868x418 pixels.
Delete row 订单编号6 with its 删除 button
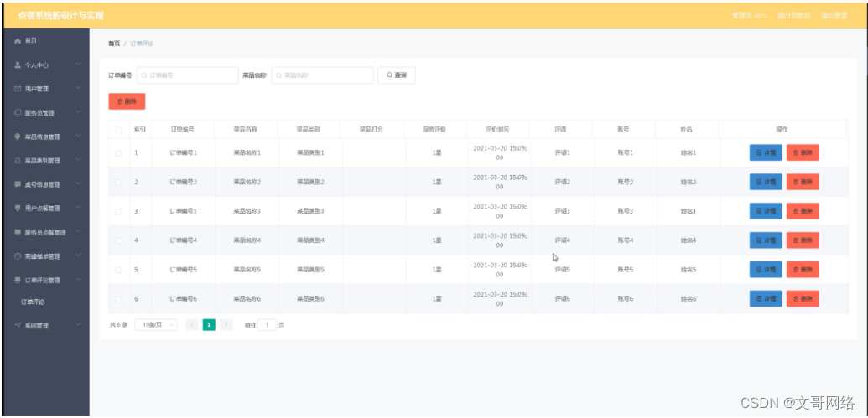tap(803, 299)
